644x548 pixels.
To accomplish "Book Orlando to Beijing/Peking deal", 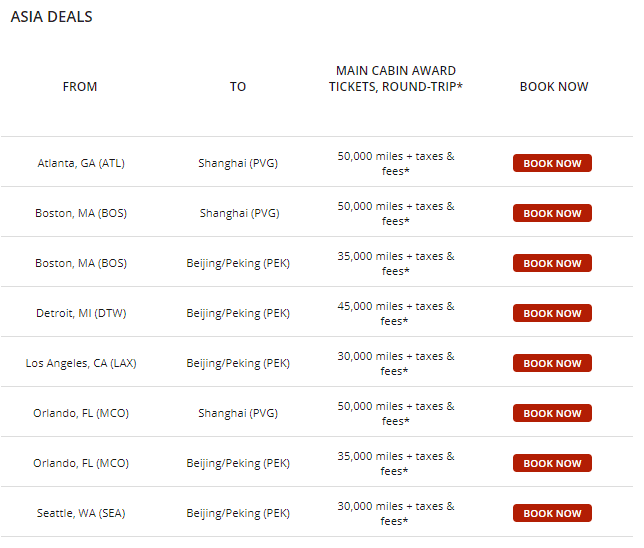I will pos(552,463).
